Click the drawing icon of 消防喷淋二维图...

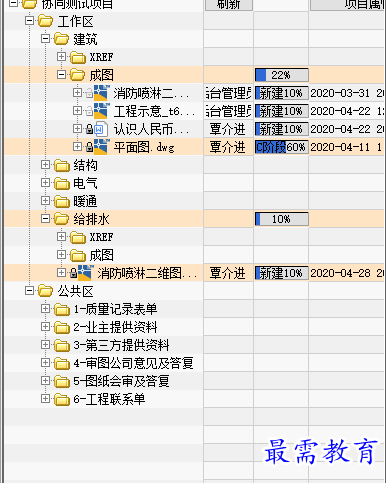[x=86, y=273]
